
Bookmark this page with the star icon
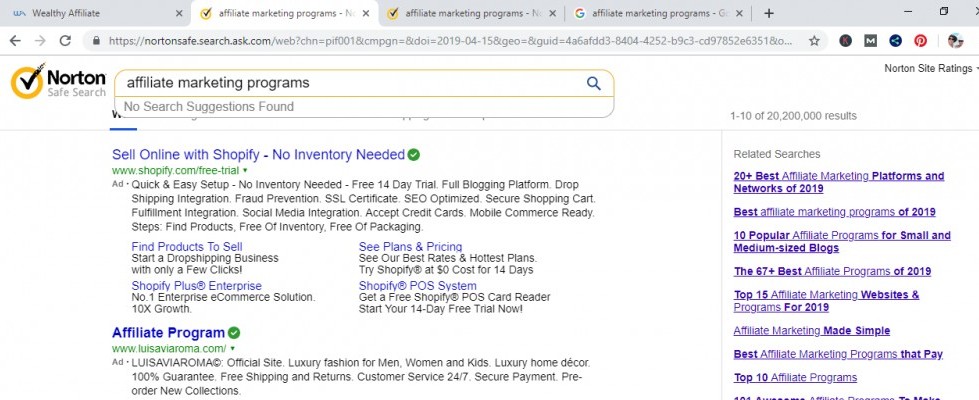coord(814,41)
